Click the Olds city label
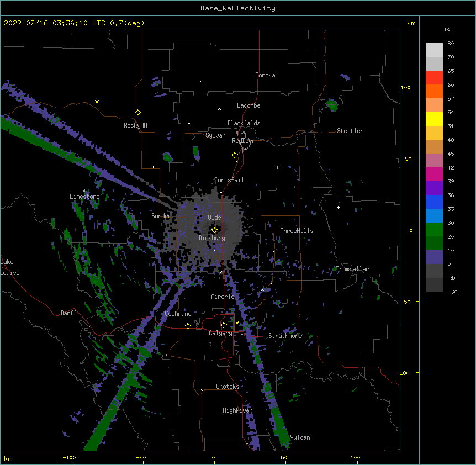The height and width of the screenshot is (465, 476). (214, 218)
